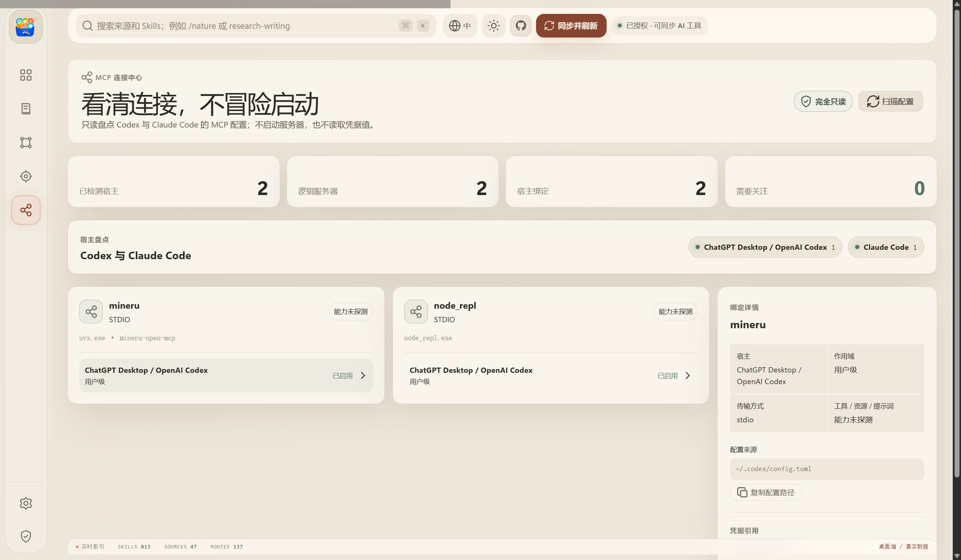Image resolution: width=961 pixels, height=560 pixels.
Task: Click the node_repl server share icon
Action: 416,312
